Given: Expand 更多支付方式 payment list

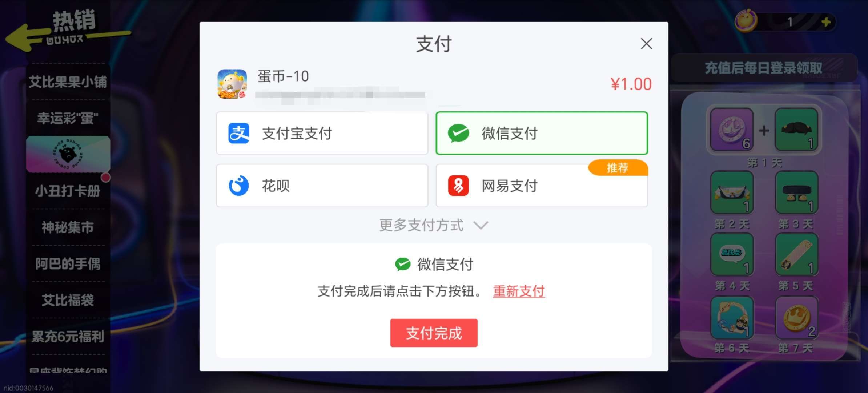Looking at the screenshot, I should coord(433,225).
